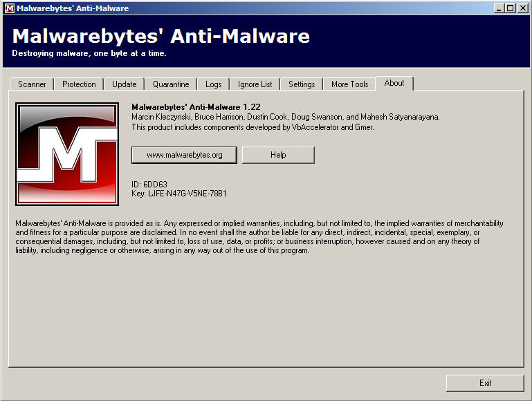The height and width of the screenshot is (401, 532).
Task: Open the Update tab
Action: (124, 84)
